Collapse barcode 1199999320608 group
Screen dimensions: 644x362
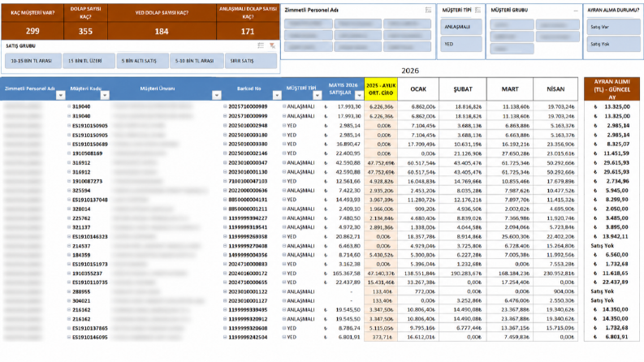tap(225, 328)
